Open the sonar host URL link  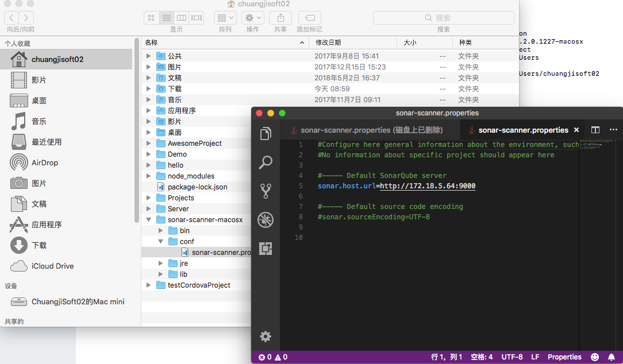click(428, 186)
